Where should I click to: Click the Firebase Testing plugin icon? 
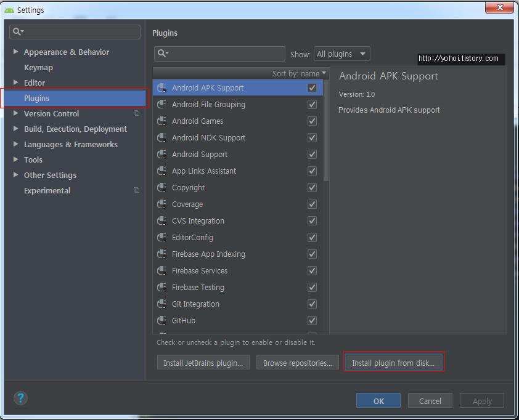162,288
